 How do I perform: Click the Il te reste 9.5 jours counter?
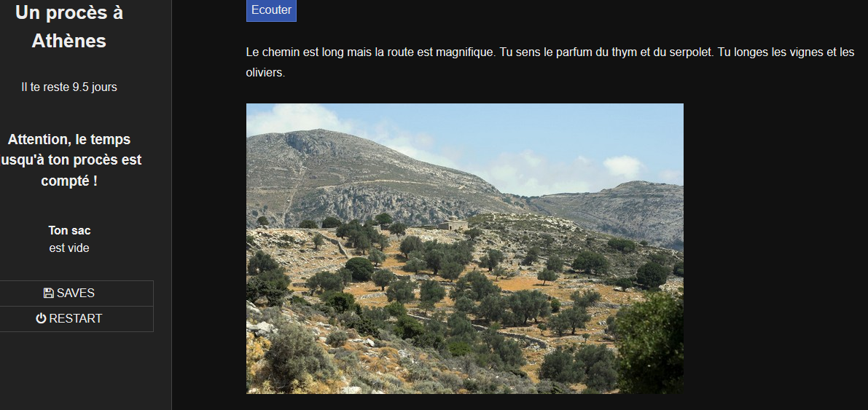tap(69, 87)
